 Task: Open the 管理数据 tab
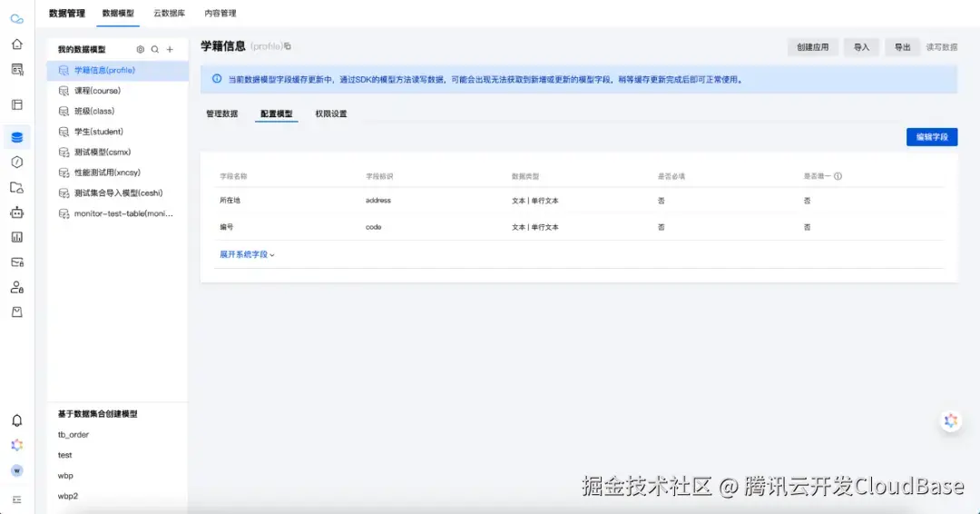point(222,114)
